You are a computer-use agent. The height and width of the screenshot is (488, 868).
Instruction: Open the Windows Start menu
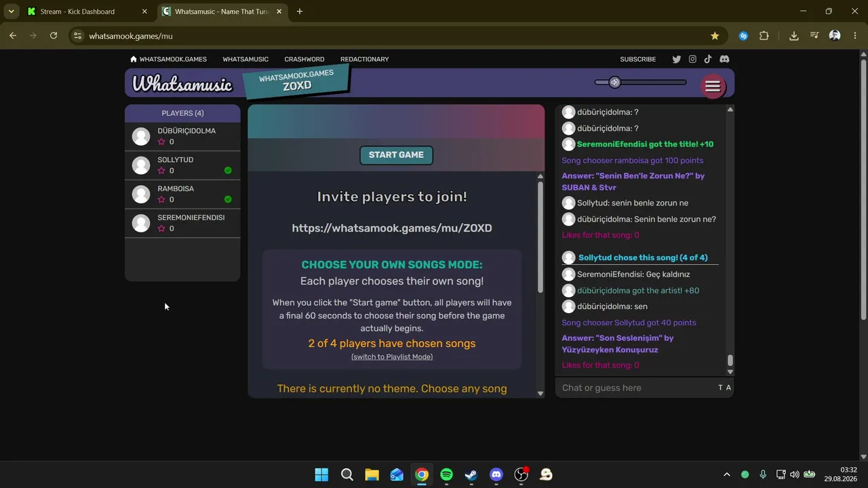click(321, 474)
